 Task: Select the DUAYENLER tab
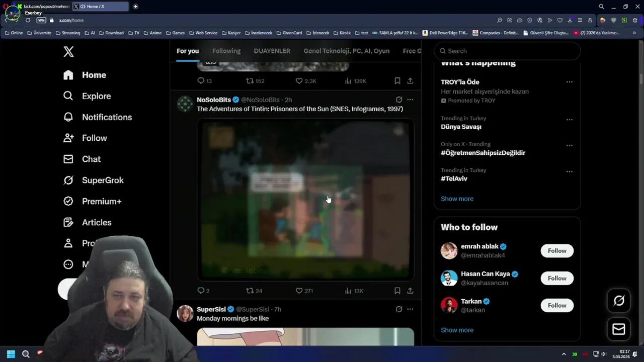click(x=272, y=51)
